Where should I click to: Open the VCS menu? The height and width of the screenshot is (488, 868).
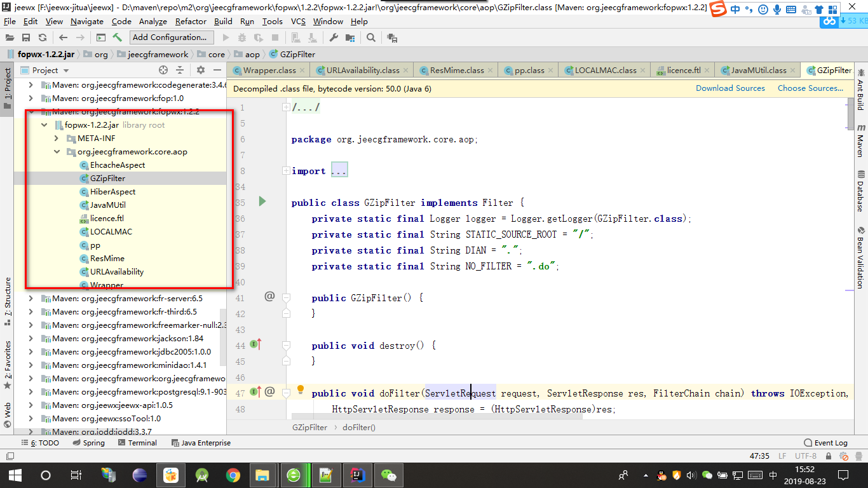298,21
